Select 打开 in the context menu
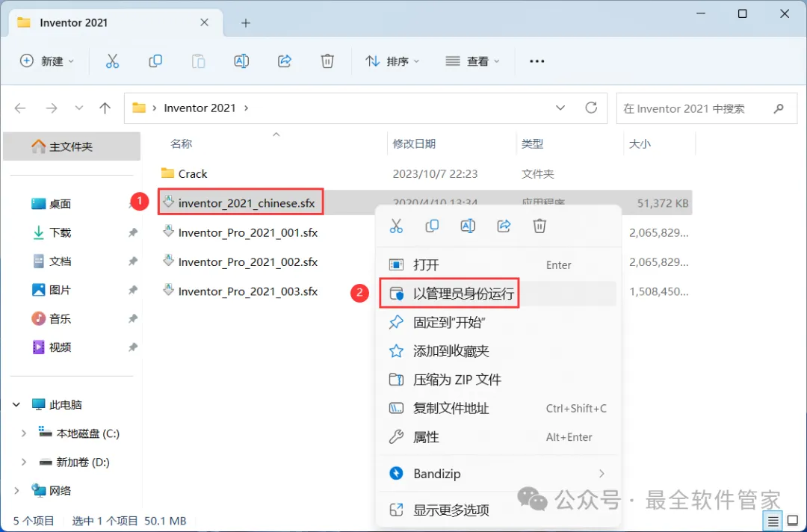The height and width of the screenshot is (532, 807). coord(498,265)
